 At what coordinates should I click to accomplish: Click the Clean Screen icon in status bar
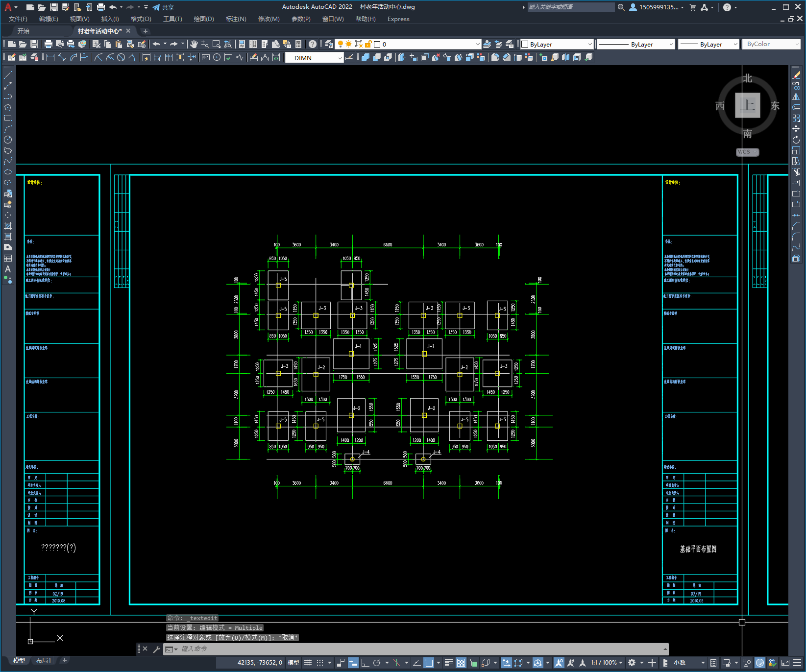pos(785,663)
